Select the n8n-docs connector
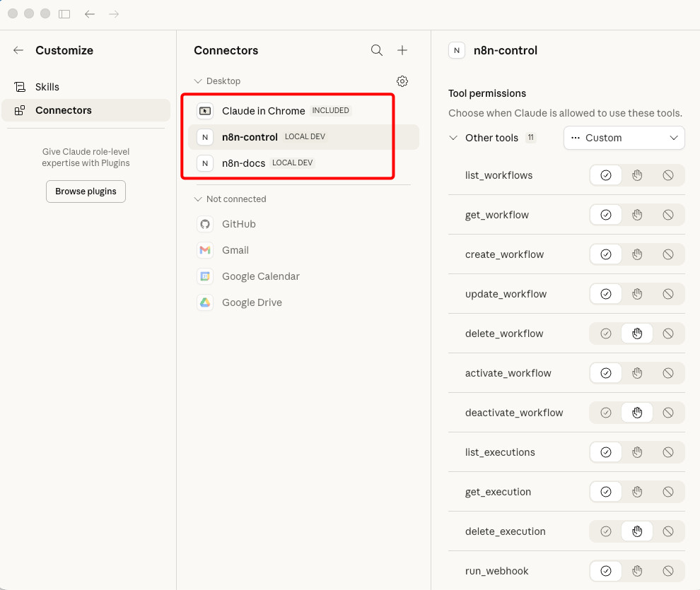Image resolution: width=700 pixels, height=590 pixels. 243,163
